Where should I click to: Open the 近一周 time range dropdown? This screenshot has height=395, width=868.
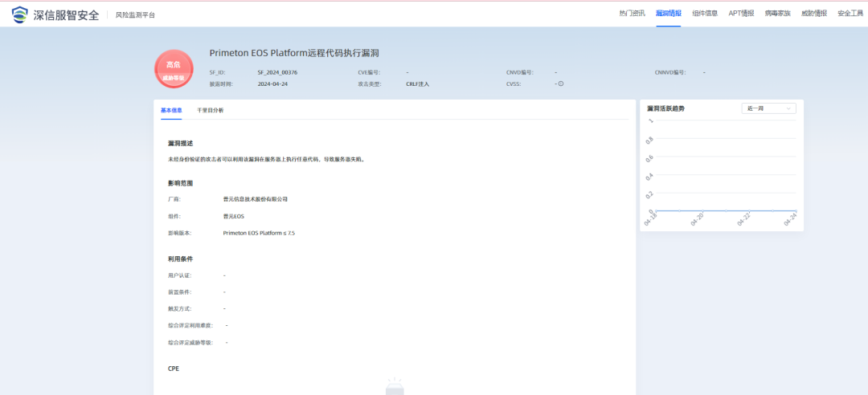pos(768,108)
